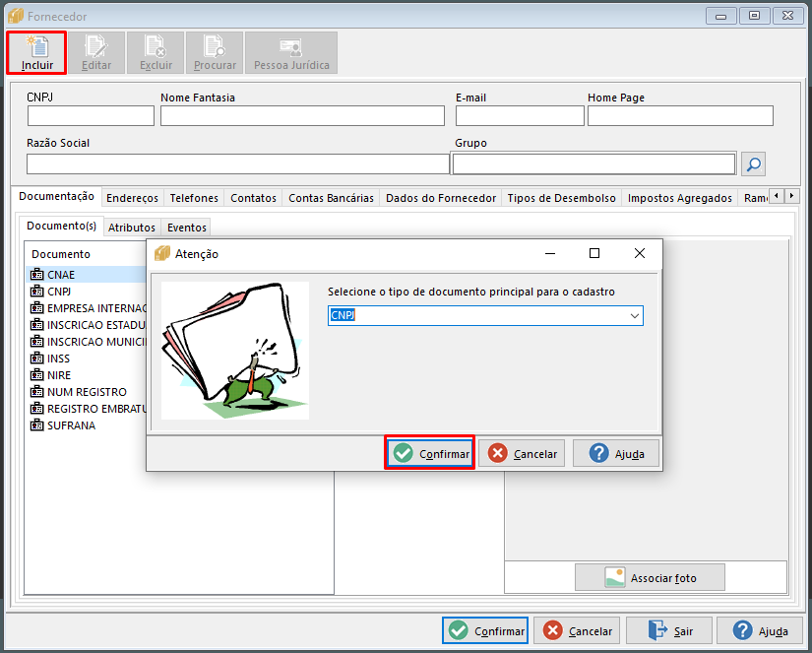Click Cancelar at the bottom of Fornecedor
812x653 pixels.
coord(577,630)
